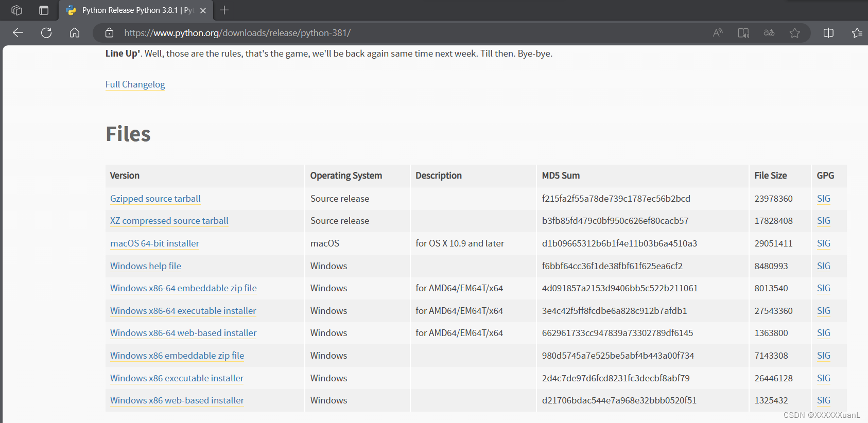Click the Files section heading

(128, 134)
